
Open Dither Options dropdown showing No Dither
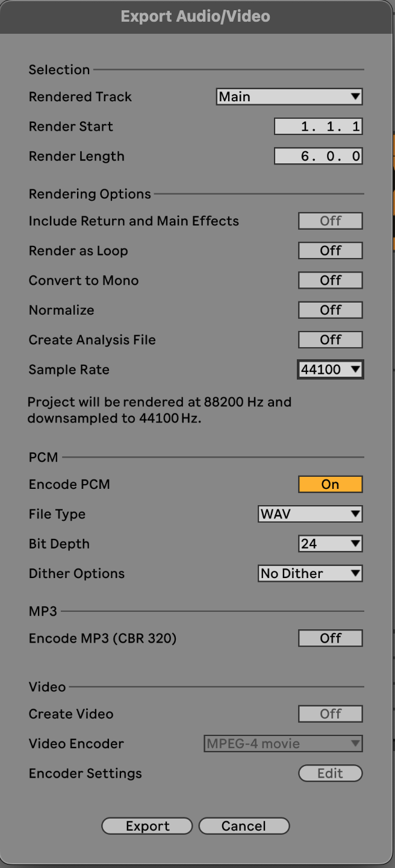pyautogui.click(x=310, y=573)
